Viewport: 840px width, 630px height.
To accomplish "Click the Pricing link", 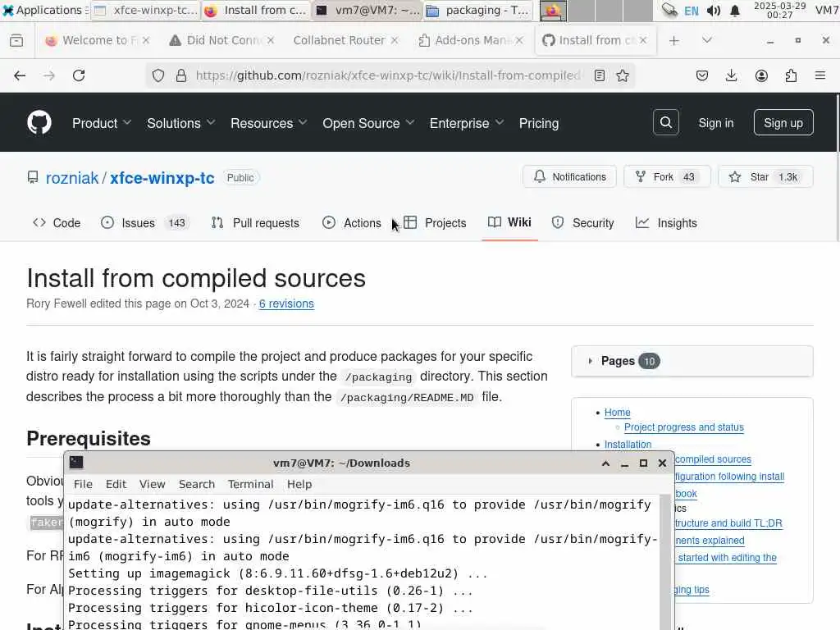I will click(539, 123).
